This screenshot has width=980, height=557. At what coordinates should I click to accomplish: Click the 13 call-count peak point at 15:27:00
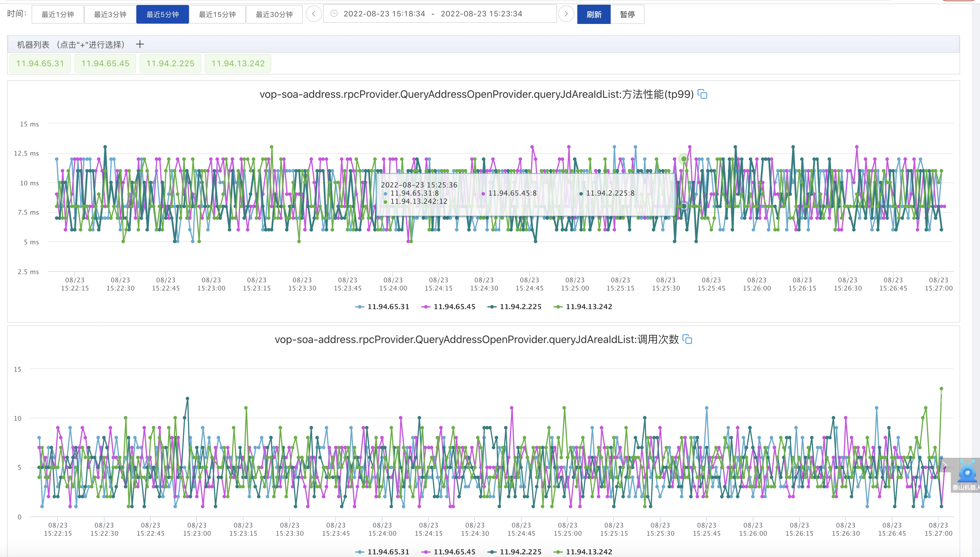(941, 389)
